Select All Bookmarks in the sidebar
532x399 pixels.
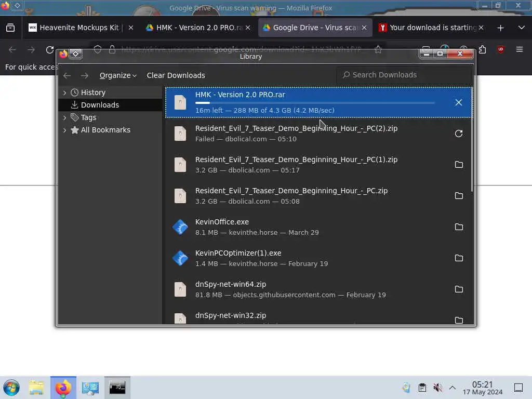click(x=111, y=130)
